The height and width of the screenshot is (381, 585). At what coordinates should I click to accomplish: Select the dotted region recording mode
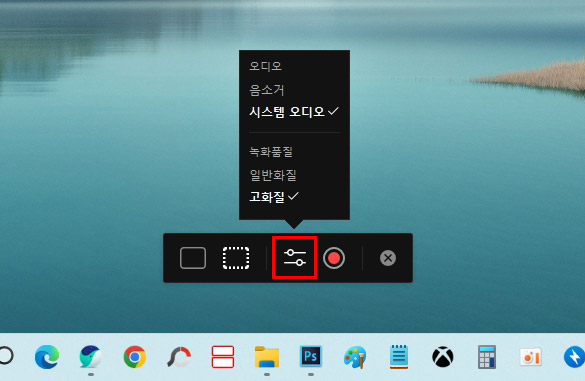tap(236, 258)
